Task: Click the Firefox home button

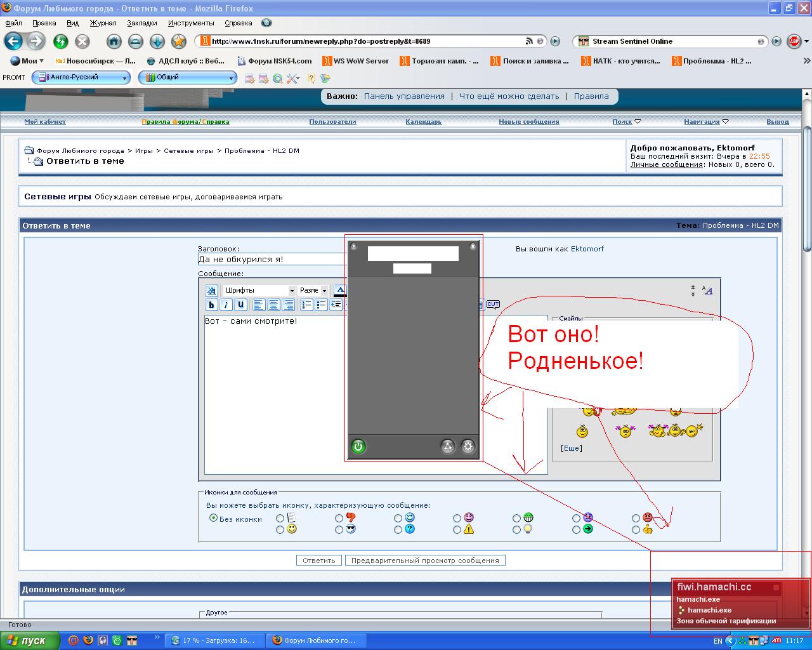Action: (114, 41)
